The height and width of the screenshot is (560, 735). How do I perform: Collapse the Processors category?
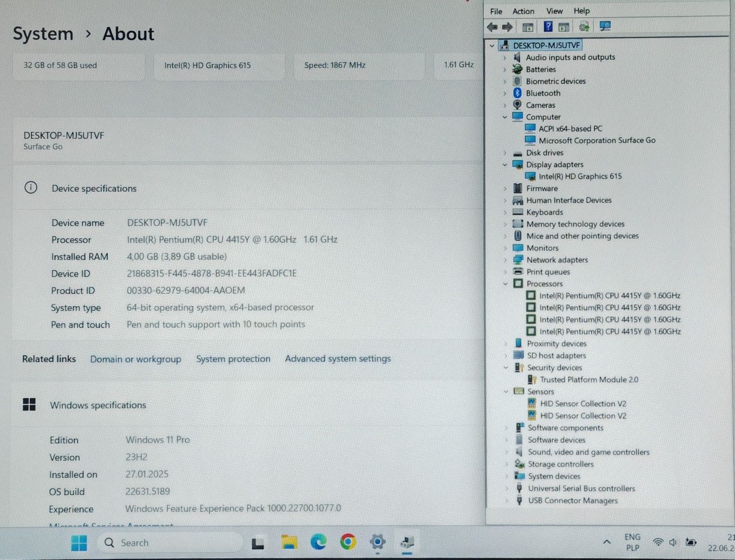point(505,284)
